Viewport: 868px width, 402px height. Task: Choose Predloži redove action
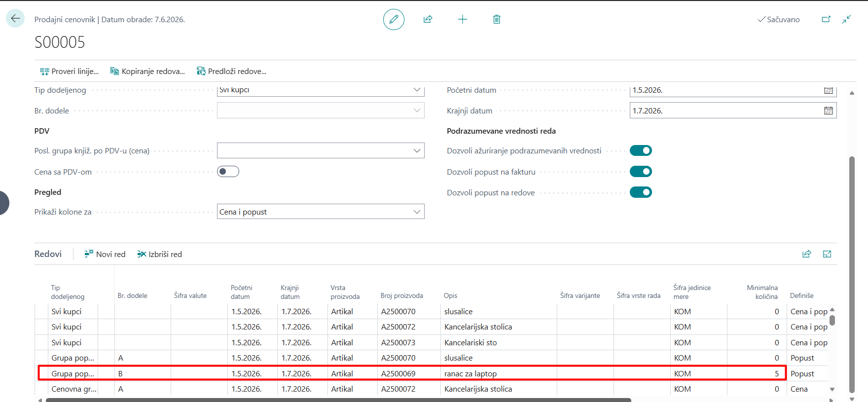click(x=231, y=71)
